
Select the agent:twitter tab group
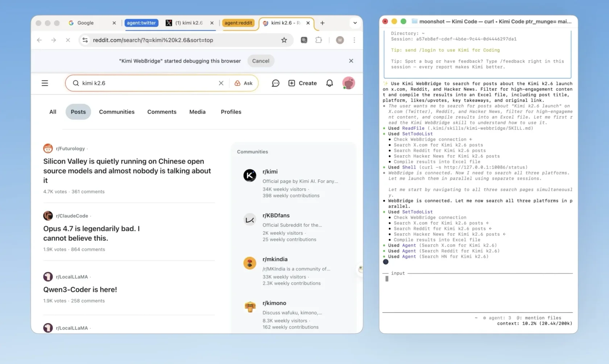coord(141,23)
